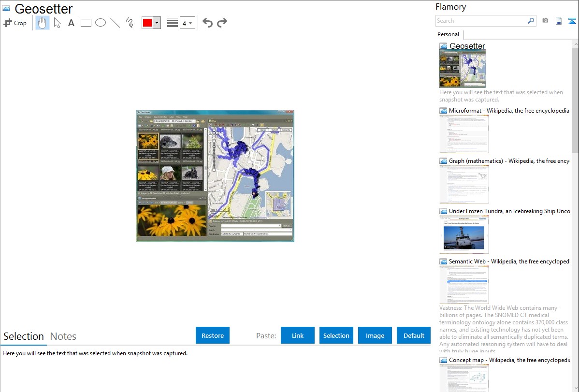This screenshot has width=579, height=392.
Task: Select the Microformat - Wikipedia title
Action: click(x=509, y=111)
